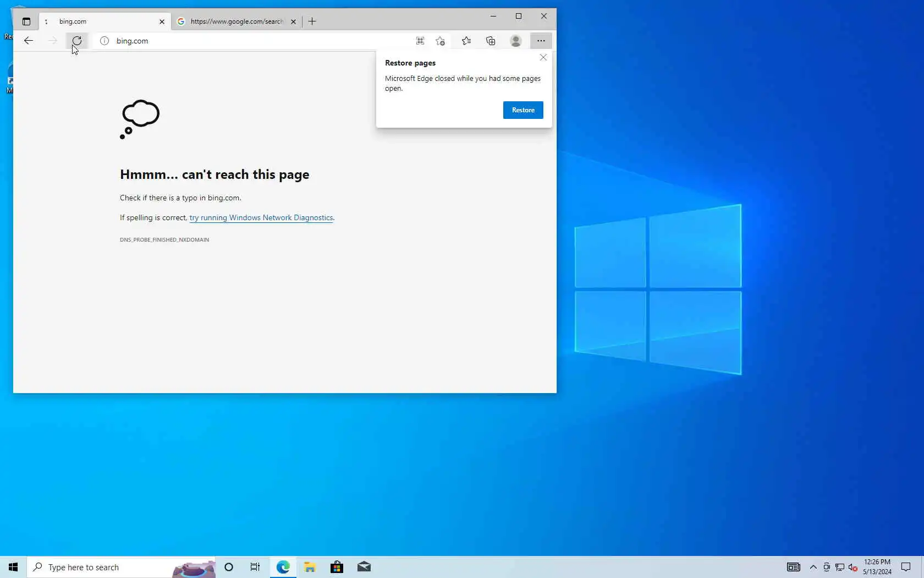Run Windows Network Diagnostics link
The width and height of the screenshot is (924, 578).
click(261, 218)
